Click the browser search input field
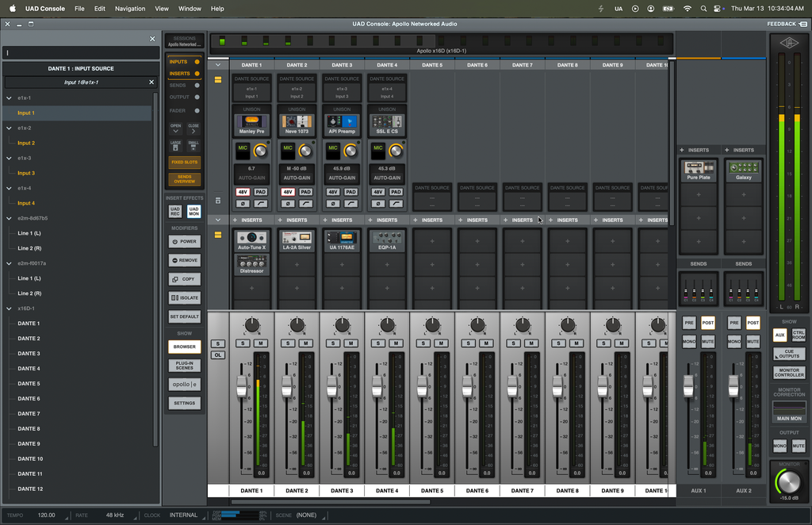Screen dimensions: 812x525 (80, 53)
